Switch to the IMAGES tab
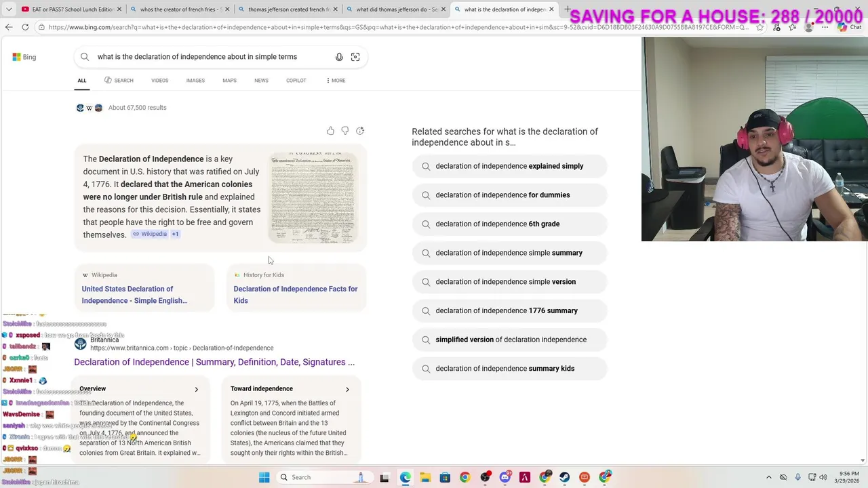868x488 pixels. 195,81
